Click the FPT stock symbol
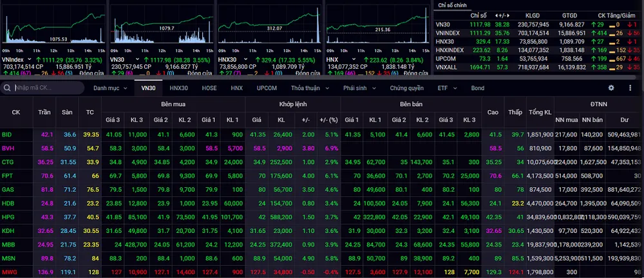Viewport: 644px width, 278px height. 7,175
